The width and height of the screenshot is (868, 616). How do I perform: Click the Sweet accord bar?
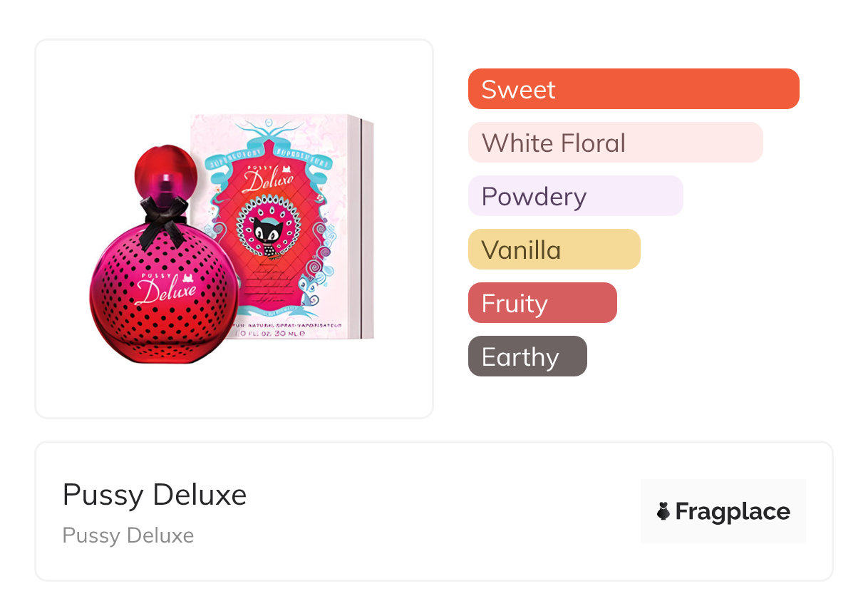pyautogui.click(x=633, y=89)
